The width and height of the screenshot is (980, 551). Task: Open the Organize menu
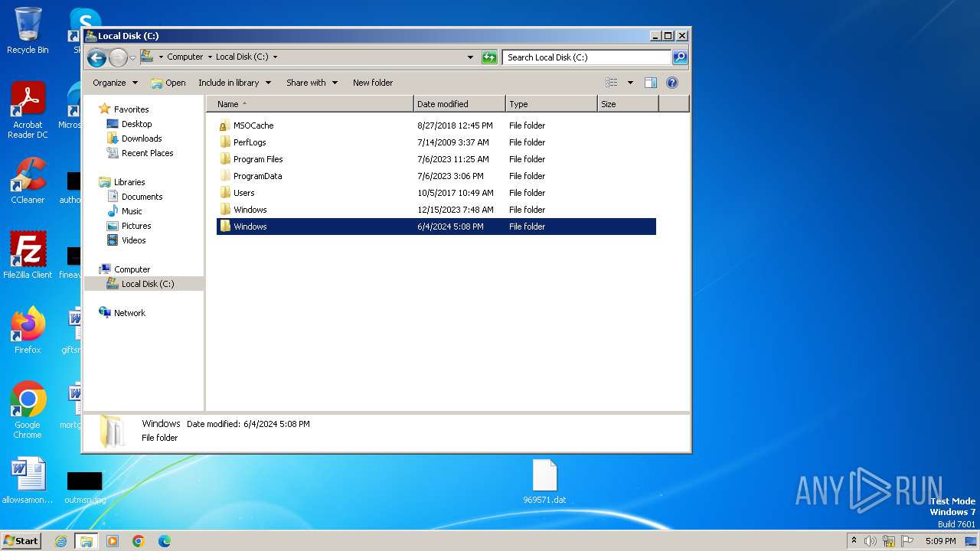(115, 83)
